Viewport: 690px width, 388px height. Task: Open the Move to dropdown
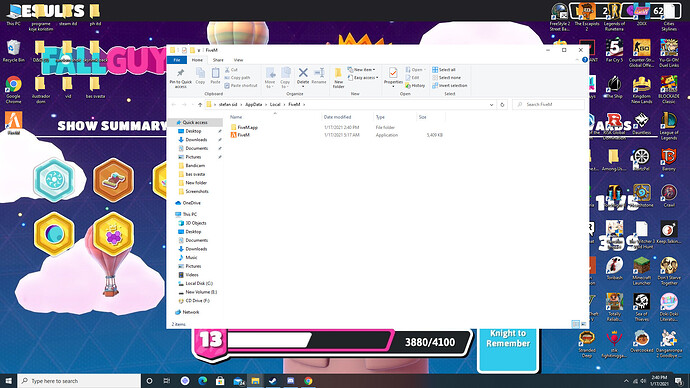(270, 78)
